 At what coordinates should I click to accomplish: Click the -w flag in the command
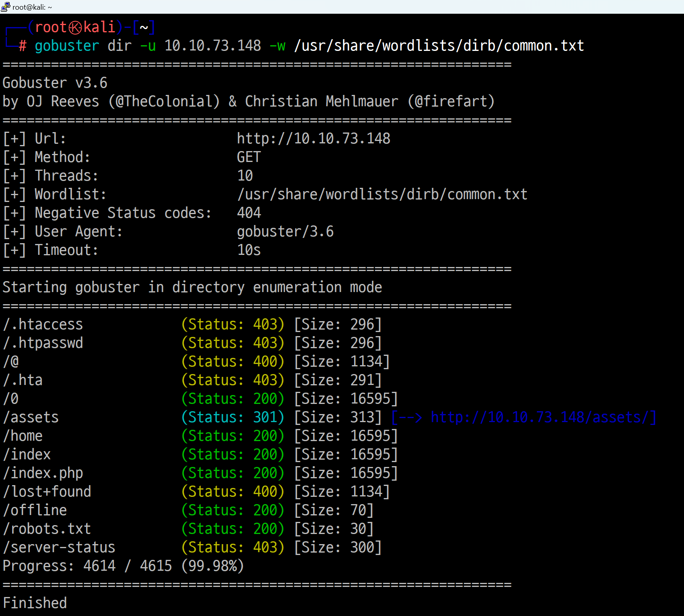277,46
